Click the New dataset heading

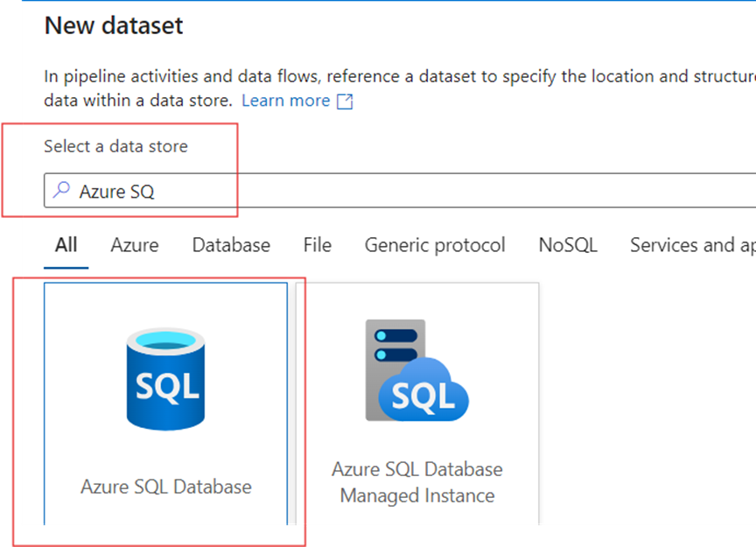click(x=114, y=25)
